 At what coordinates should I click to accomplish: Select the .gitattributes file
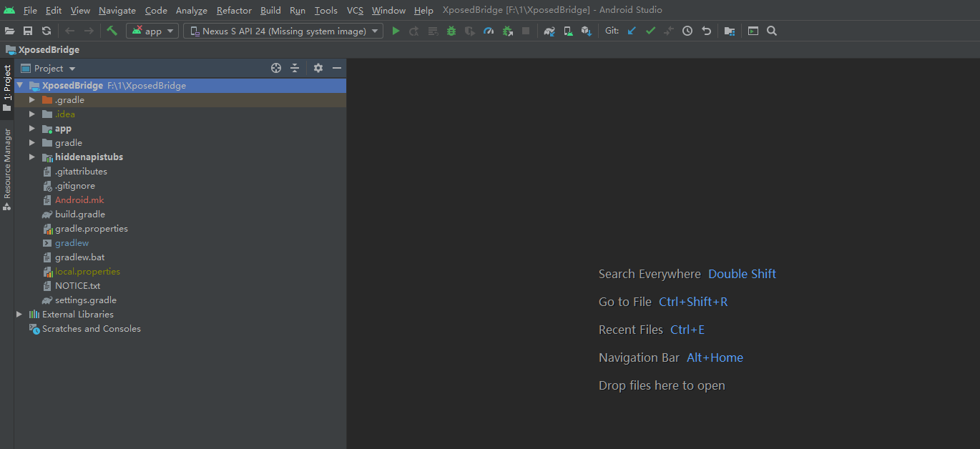point(81,172)
